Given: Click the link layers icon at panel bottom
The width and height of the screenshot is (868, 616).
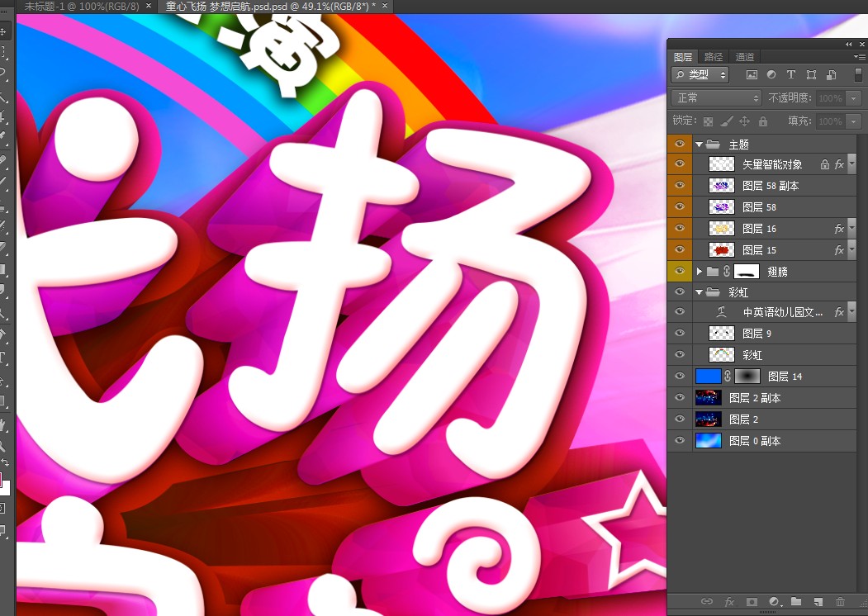Looking at the screenshot, I should click(x=707, y=602).
